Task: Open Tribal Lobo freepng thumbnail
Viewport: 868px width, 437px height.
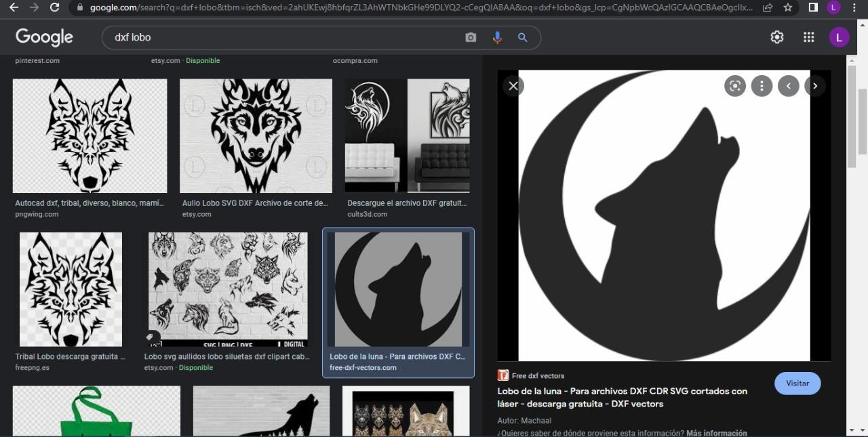Action: (71, 290)
